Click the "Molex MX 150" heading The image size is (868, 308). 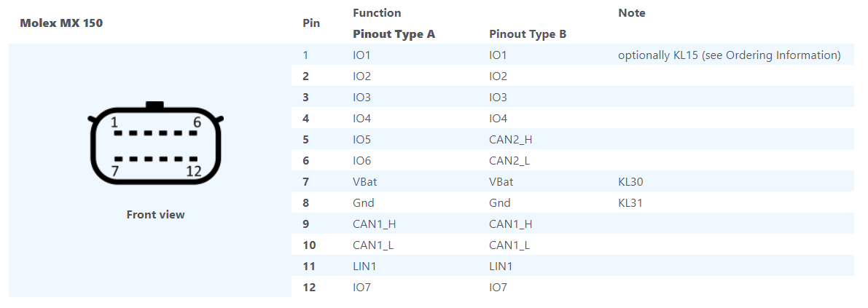tap(61, 23)
